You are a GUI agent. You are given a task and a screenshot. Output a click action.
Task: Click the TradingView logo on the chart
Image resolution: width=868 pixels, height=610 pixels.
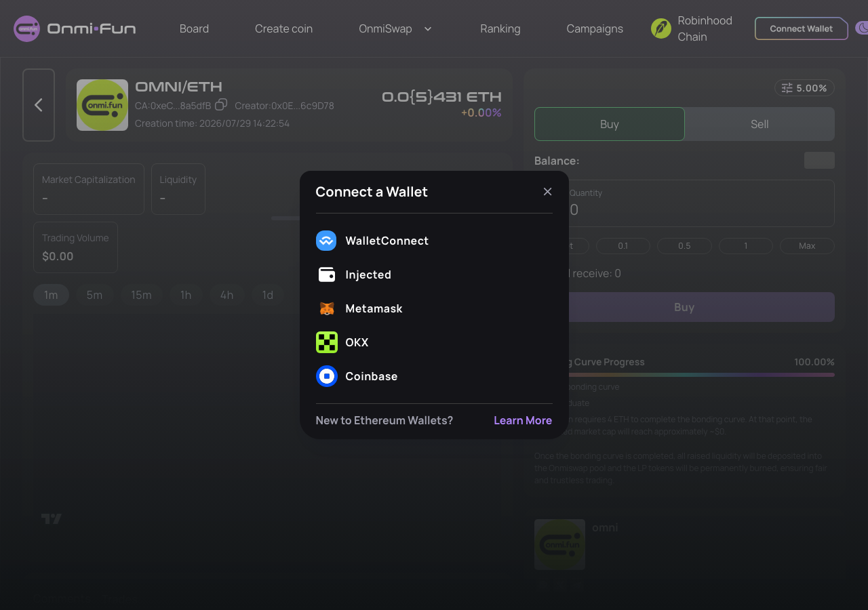click(52, 519)
